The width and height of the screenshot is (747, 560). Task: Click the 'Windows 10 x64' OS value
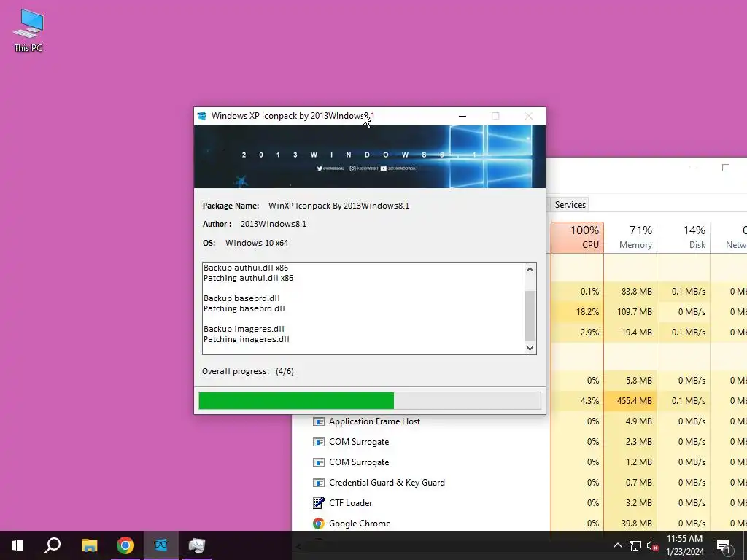coord(257,243)
